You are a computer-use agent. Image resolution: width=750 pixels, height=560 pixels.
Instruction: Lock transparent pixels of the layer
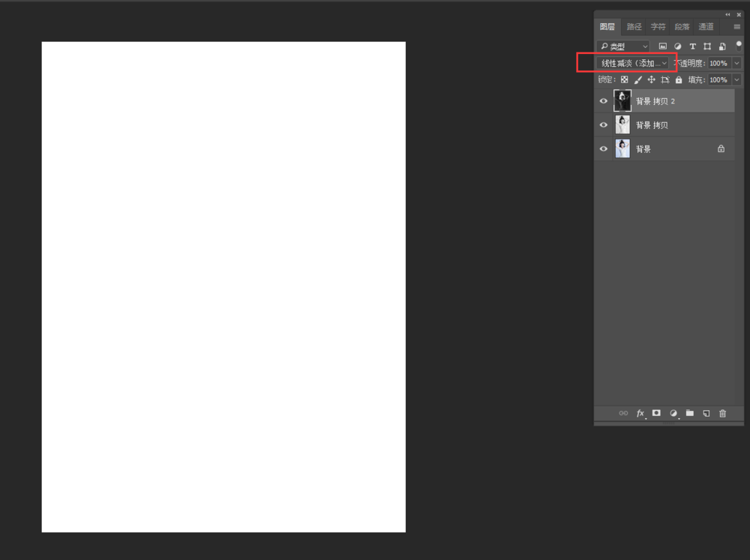coord(624,79)
